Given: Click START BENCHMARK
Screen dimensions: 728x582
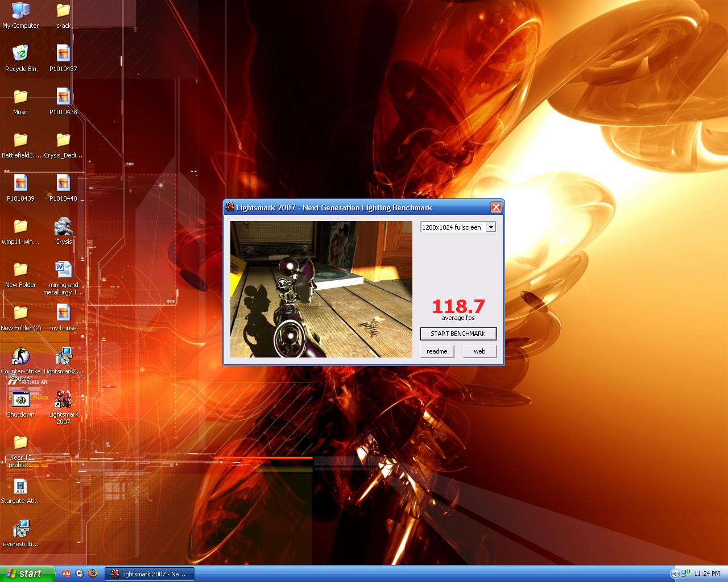Looking at the screenshot, I should 458,334.
